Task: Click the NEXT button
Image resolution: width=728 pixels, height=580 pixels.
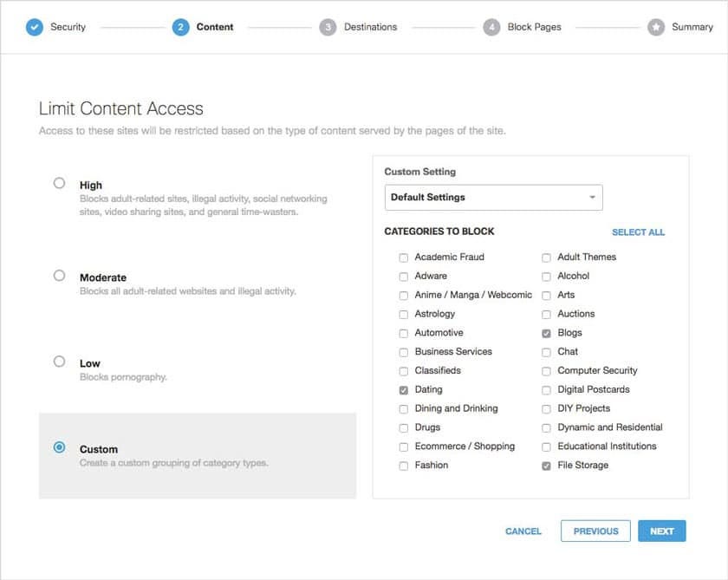Action: 661,531
